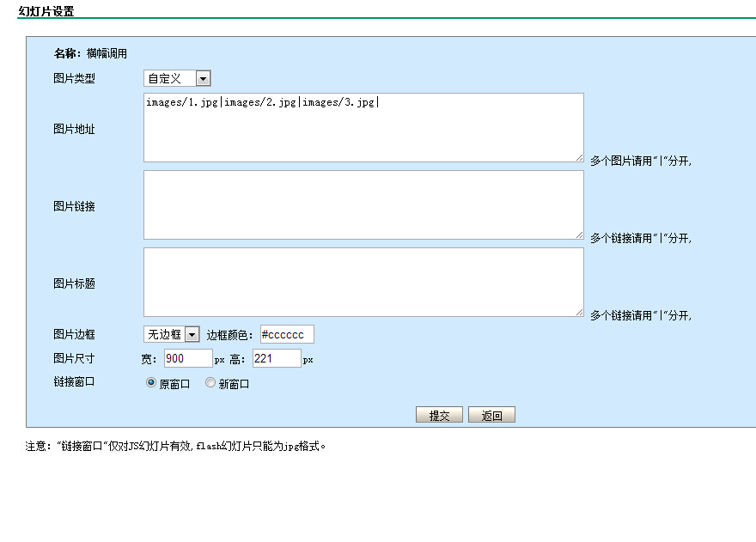This screenshot has height=542, width=756.
Task: Focus the height field showing 221
Action: 276,358
